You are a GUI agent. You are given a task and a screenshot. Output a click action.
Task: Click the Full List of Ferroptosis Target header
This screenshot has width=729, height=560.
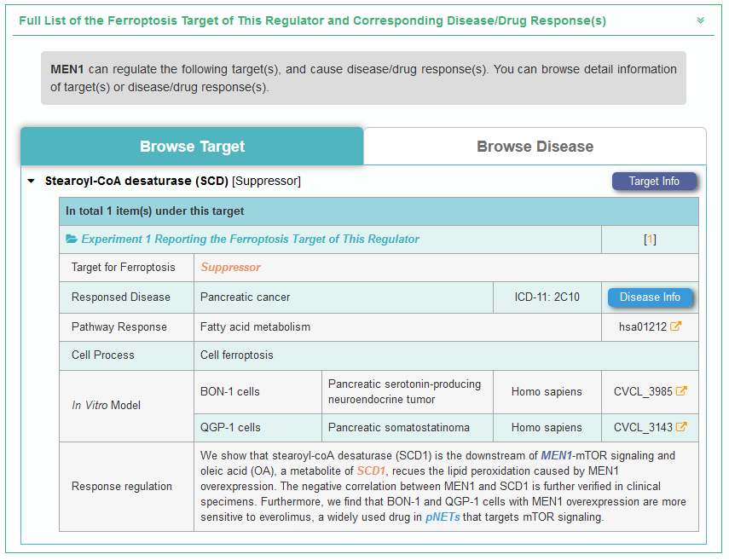pos(311,20)
